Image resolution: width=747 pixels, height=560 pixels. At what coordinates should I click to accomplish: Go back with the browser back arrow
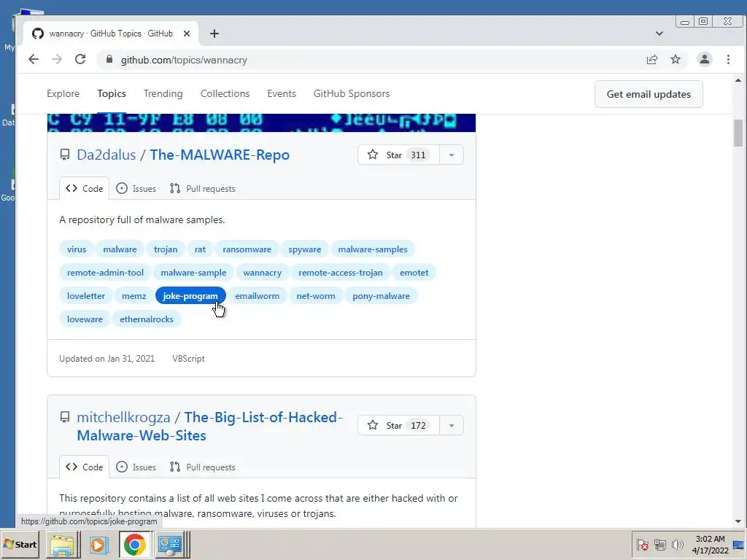click(34, 60)
